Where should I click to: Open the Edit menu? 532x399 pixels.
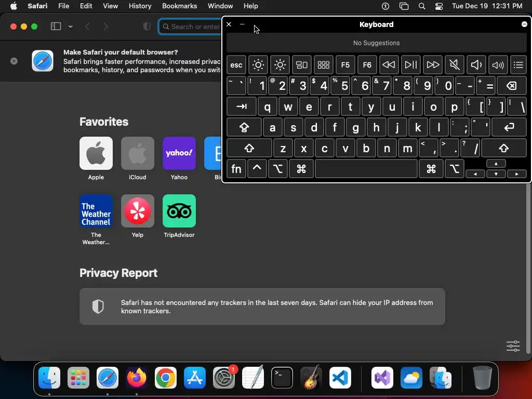tap(86, 6)
